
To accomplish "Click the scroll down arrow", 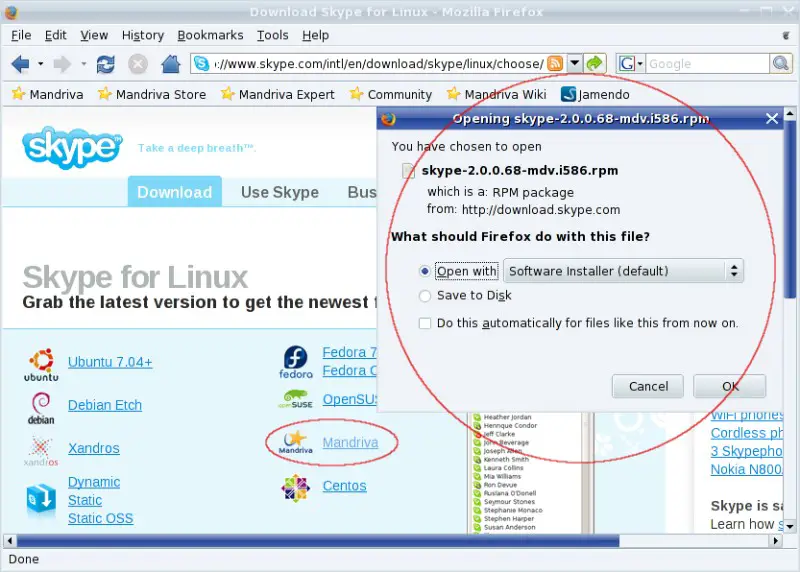I will 789,526.
